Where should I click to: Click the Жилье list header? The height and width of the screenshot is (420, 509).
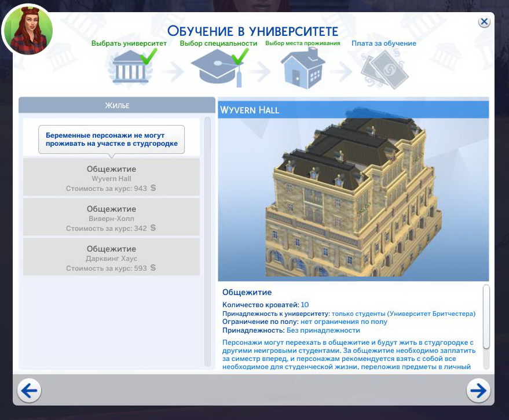(x=117, y=105)
